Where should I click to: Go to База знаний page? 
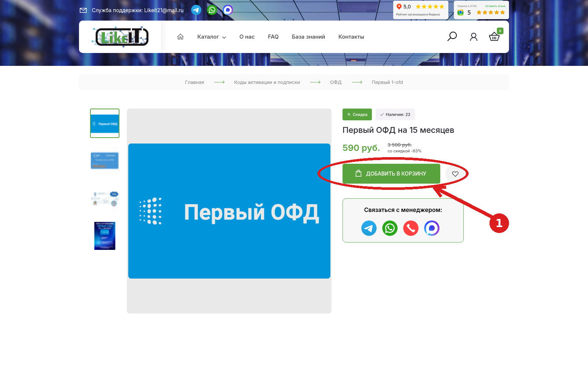click(308, 37)
